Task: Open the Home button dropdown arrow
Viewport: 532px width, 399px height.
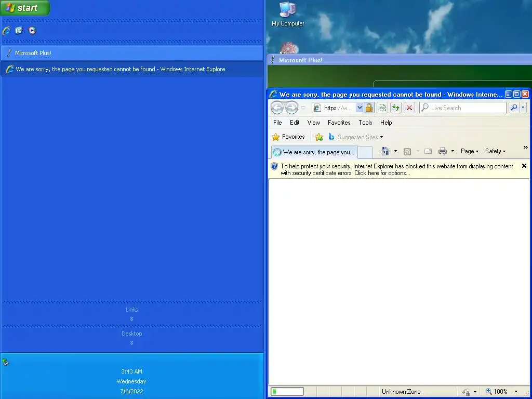Action: coord(395,151)
